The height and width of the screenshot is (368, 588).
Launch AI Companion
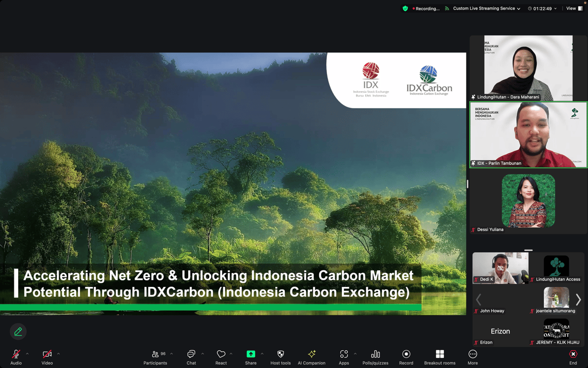[311, 357]
